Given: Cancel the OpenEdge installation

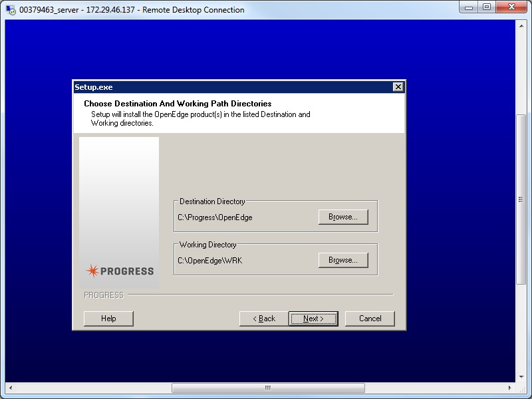Looking at the screenshot, I should pyautogui.click(x=370, y=319).
